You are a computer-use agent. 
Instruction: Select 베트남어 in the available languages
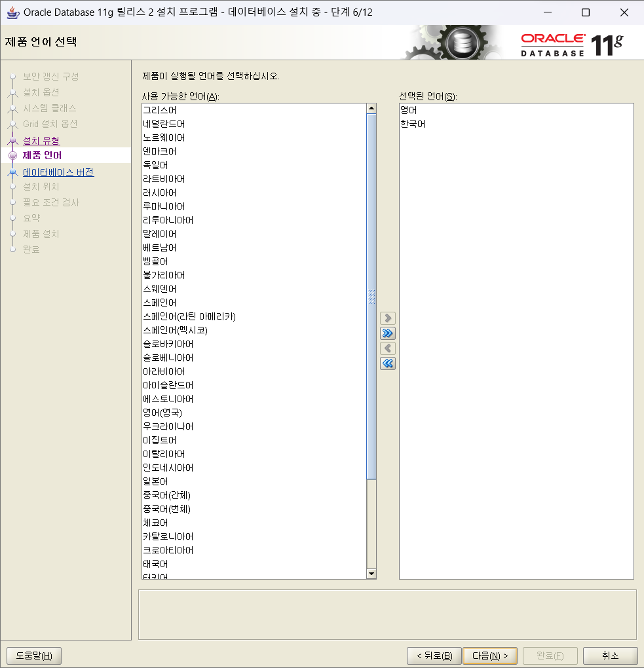coord(254,248)
